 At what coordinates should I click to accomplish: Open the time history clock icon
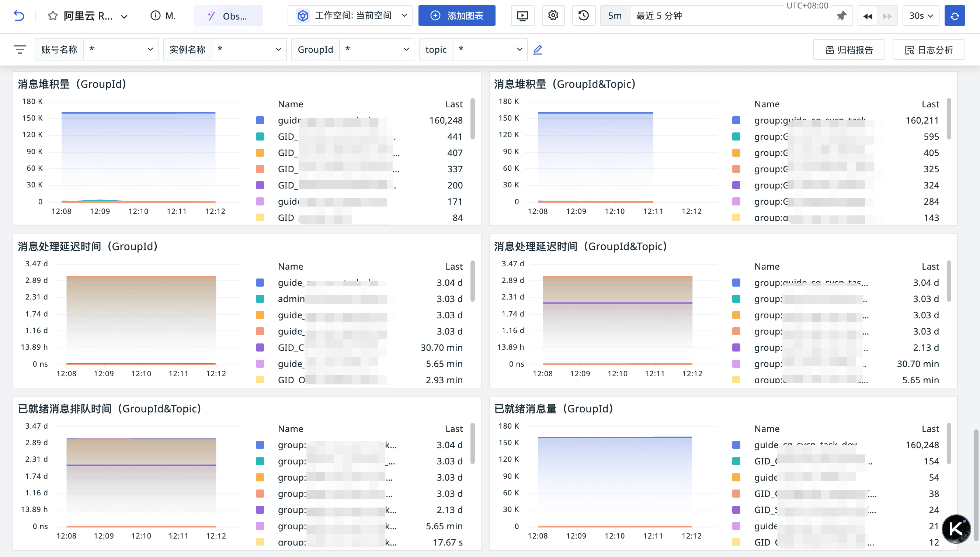[x=584, y=16]
